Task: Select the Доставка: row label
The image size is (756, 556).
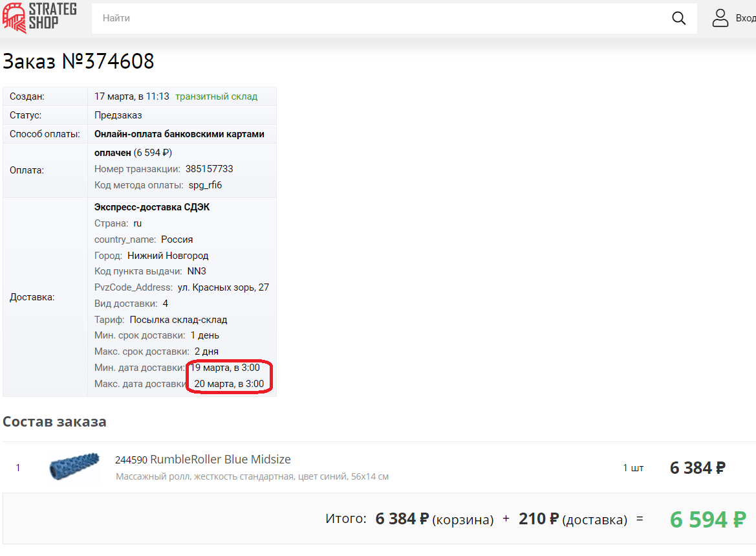Action: pos(32,297)
